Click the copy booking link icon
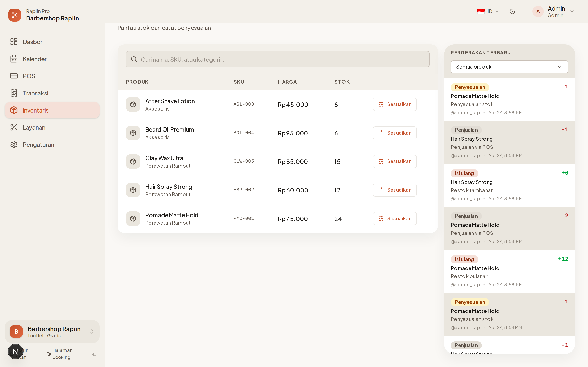The image size is (588, 367). pyautogui.click(x=94, y=354)
